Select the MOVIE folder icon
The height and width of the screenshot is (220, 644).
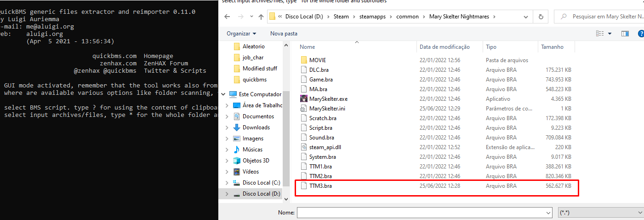(x=303, y=60)
